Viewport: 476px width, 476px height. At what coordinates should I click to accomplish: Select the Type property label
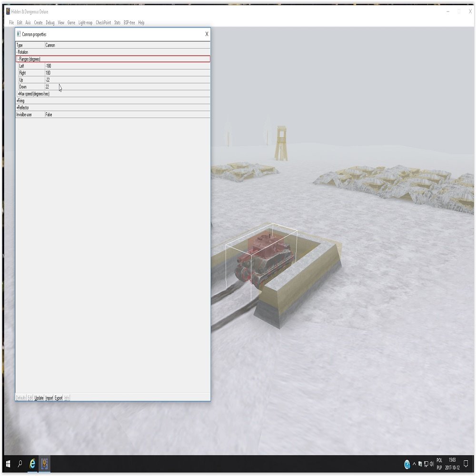click(20, 45)
